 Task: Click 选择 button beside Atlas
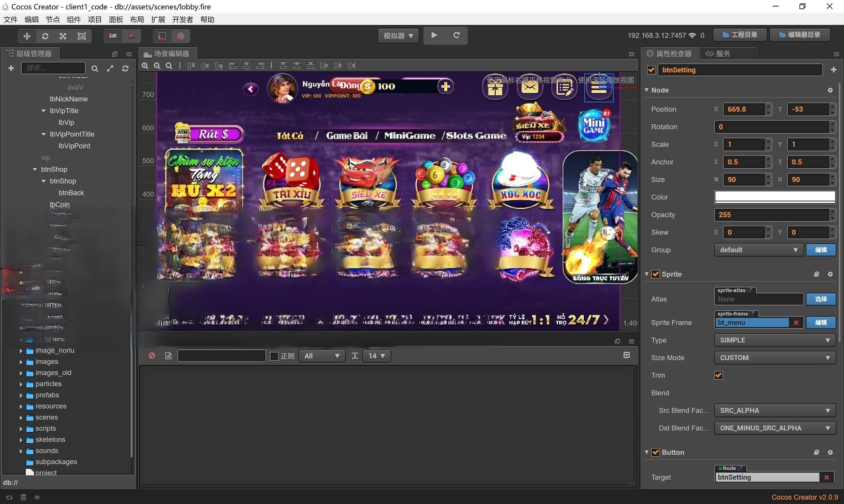[821, 299]
